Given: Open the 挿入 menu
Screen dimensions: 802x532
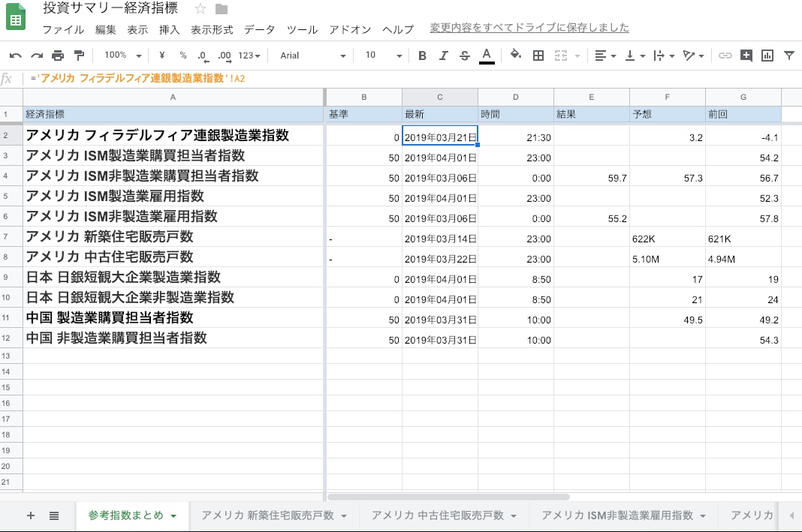Looking at the screenshot, I should pos(169,30).
